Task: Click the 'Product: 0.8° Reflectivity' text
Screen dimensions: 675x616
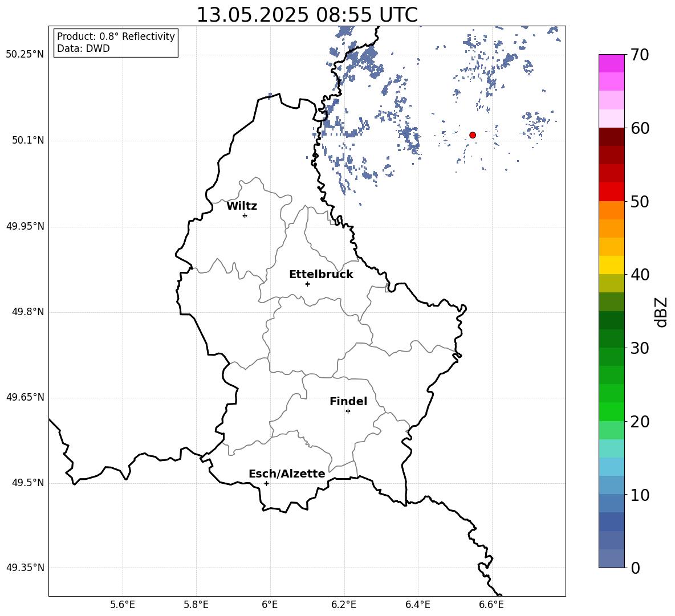Action: 116,36
